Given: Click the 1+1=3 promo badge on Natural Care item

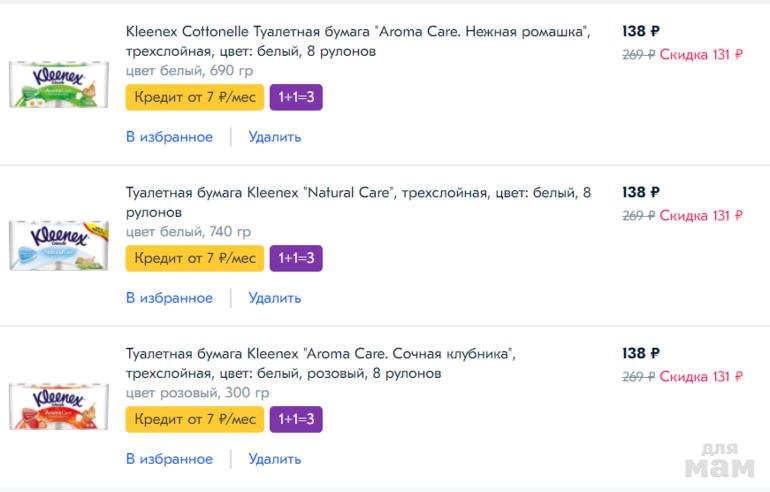Looking at the screenshot, I should [296, 258].
